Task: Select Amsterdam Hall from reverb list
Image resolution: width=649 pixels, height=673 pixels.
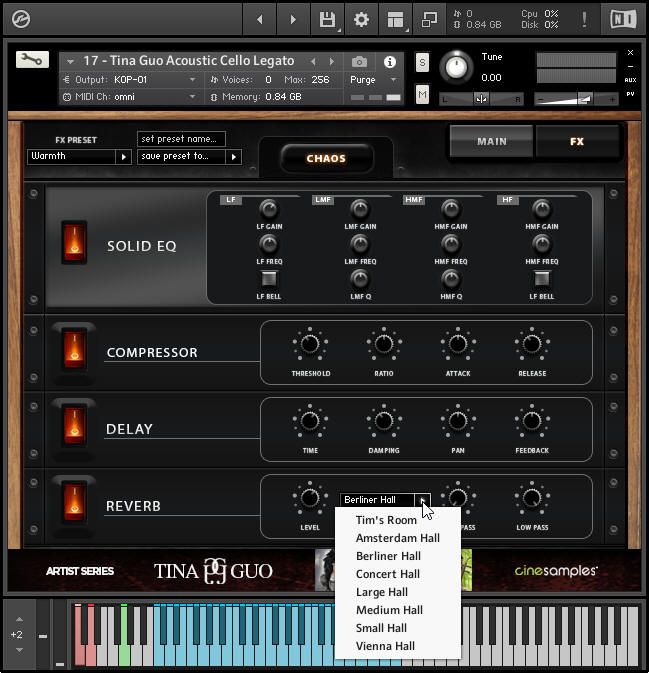Action: 397,538
